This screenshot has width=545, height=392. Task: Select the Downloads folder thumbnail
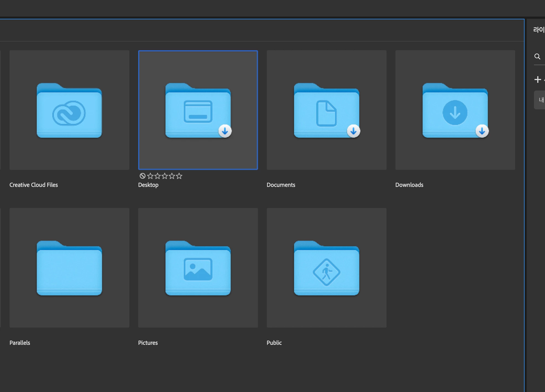point(455,110)
